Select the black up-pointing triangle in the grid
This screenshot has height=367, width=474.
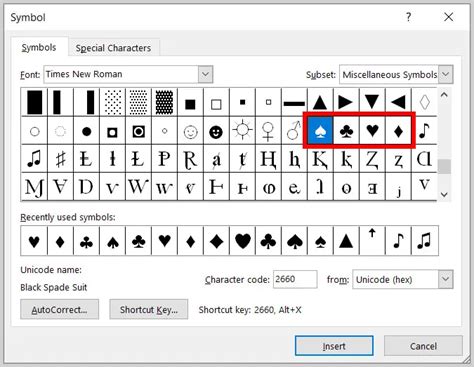tap(320, 102)
